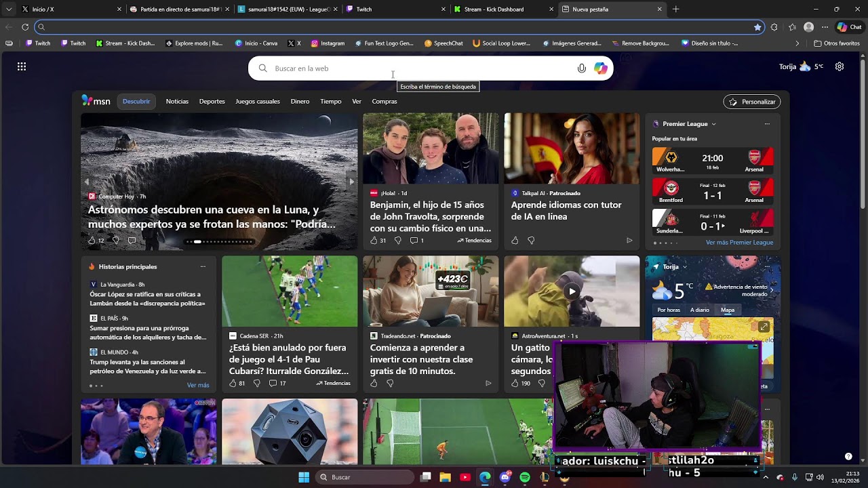Start voice search with the microphone icon
This screenshot has height=488, width=868.
point(581,68)
